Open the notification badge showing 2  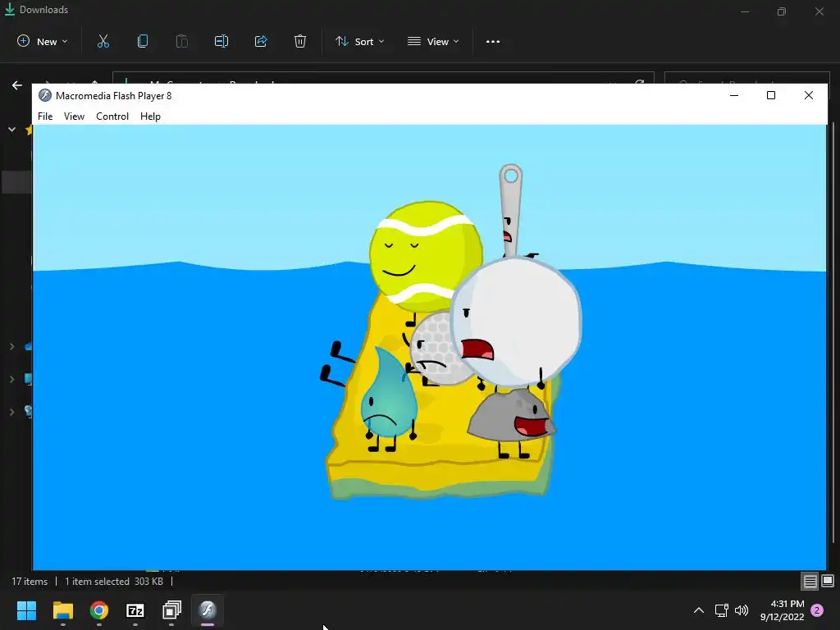[x=817, y=610]
